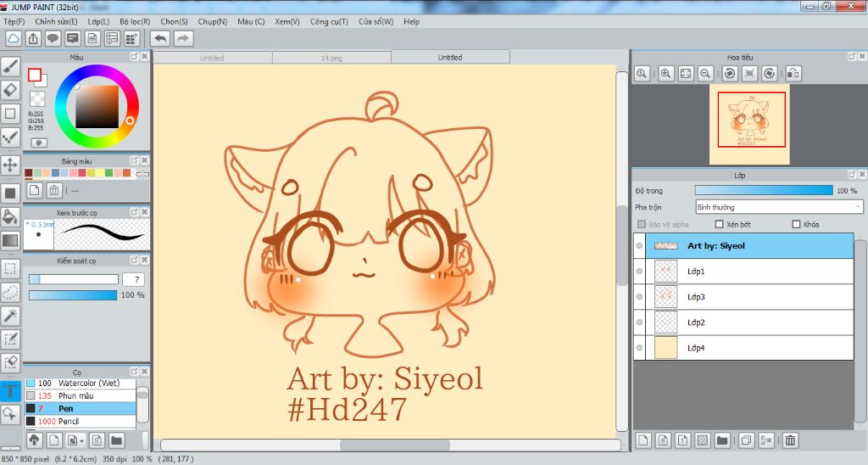Screen dimensions: 868x465
Task: Select the Phun màu brush
Action: point(81,395)
